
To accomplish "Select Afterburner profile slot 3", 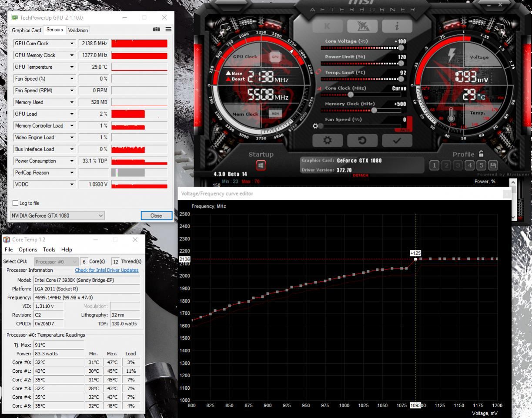I will coord(458,165).
